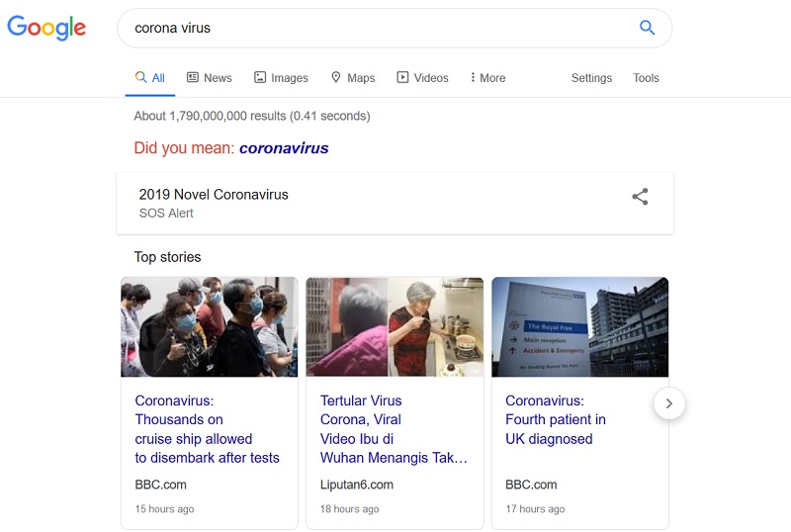Open the Maps results tab
This screenshot has height=532, width=791.
pyautogui.click(x=352, y=78)
